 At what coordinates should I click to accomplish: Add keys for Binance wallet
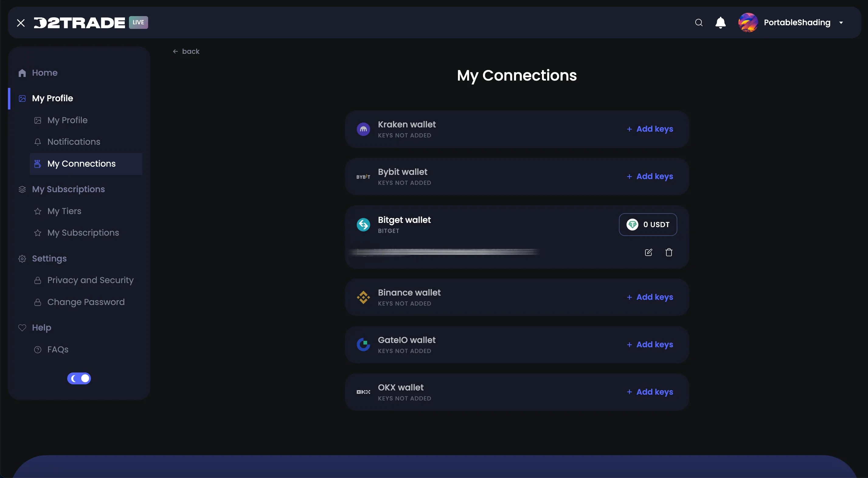(x=650, y=297)
